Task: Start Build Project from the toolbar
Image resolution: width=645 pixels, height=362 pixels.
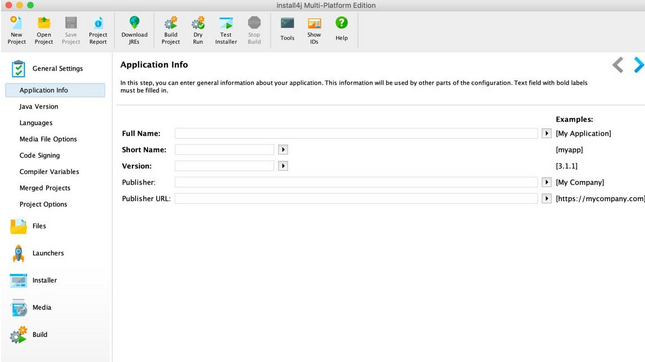Action: (171, 23)
